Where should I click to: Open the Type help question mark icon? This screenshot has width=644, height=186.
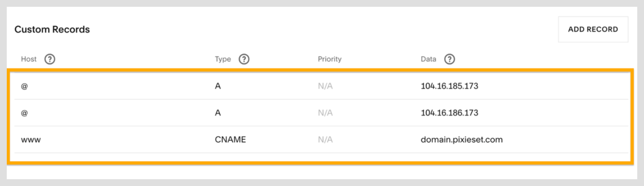pos(244,59)
